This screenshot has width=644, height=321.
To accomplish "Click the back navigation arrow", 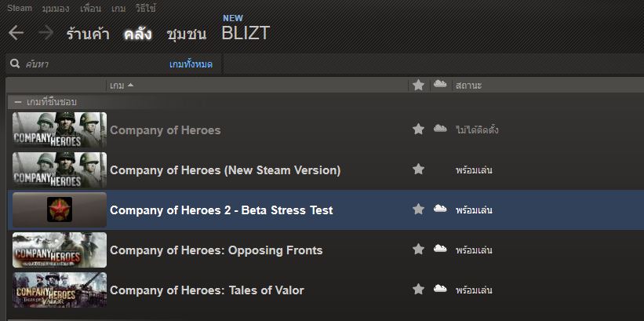I will pos(16,33).
